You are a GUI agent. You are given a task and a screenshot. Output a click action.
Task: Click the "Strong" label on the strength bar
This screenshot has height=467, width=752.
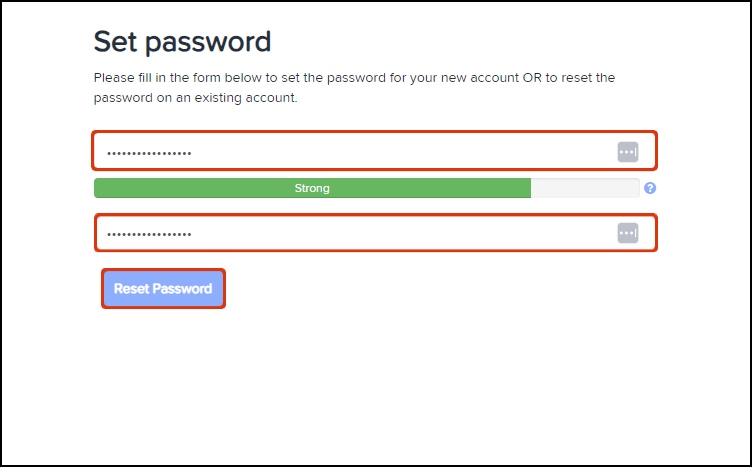click(312, 188)
